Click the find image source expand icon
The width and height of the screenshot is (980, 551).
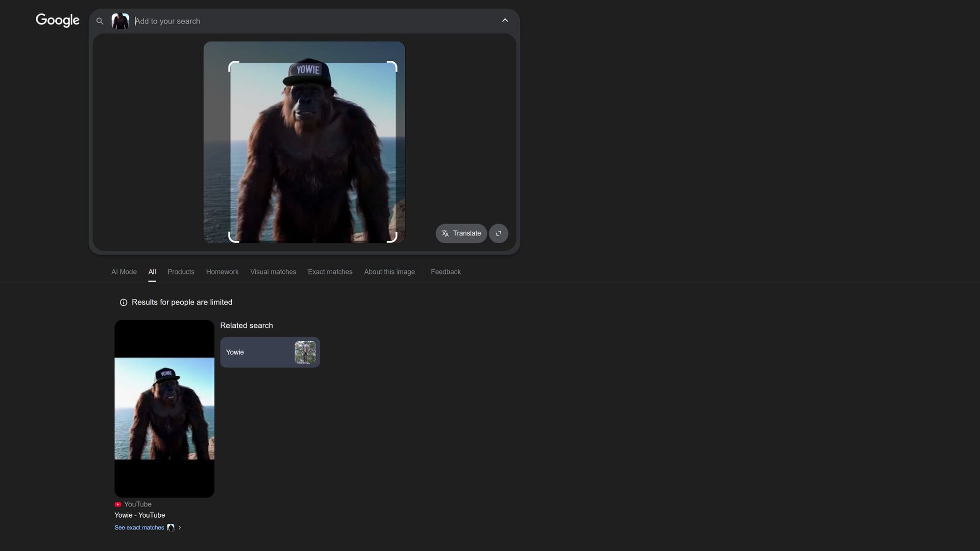coord(498,233)
